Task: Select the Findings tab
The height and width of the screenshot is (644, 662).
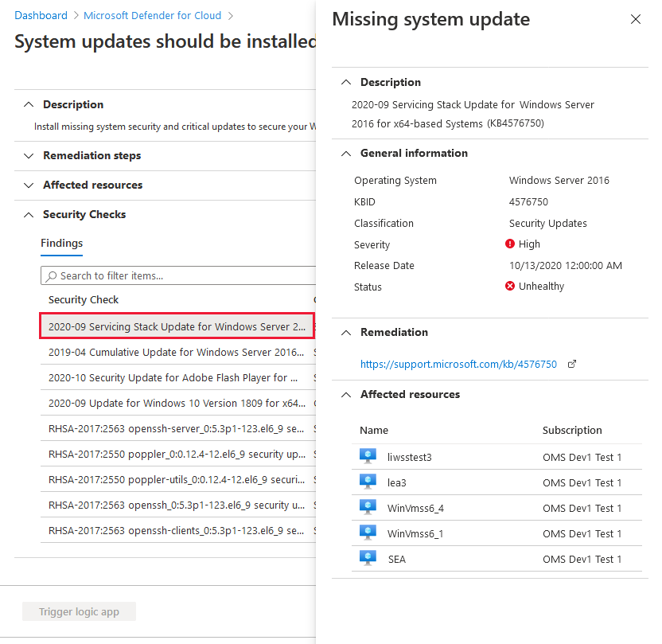Action: (x=61, y=244)
